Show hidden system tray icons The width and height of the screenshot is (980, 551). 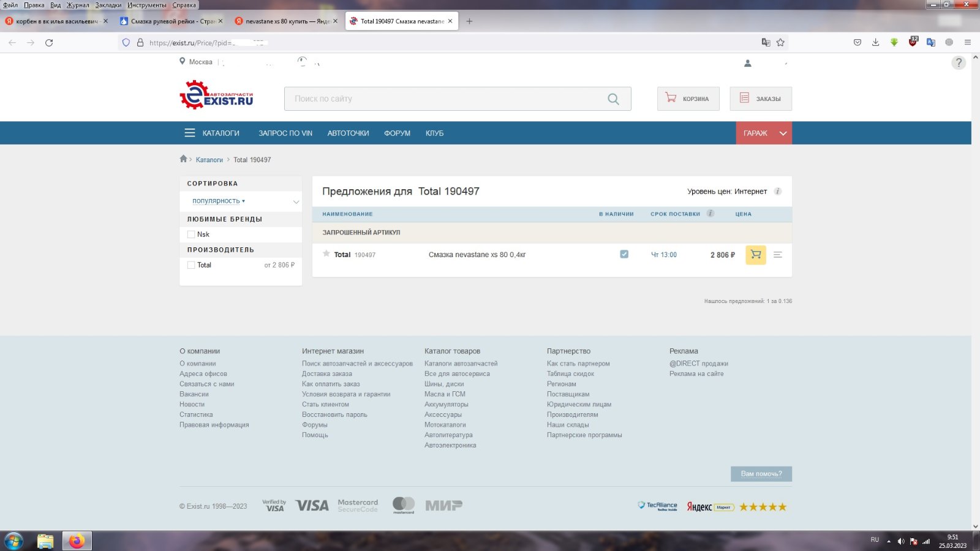889,541
